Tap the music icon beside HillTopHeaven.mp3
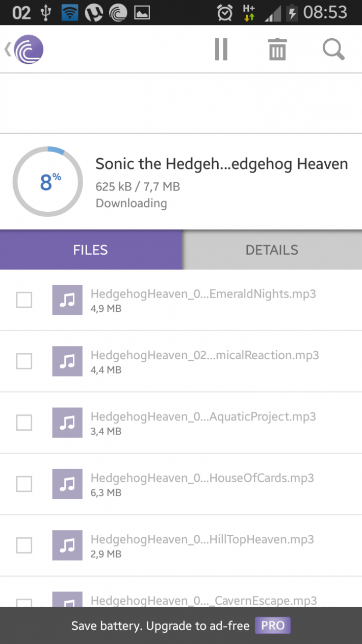Image resolution: width=362 pixels, height=644 pixels. pyautogui.click(x=67, y=545)
